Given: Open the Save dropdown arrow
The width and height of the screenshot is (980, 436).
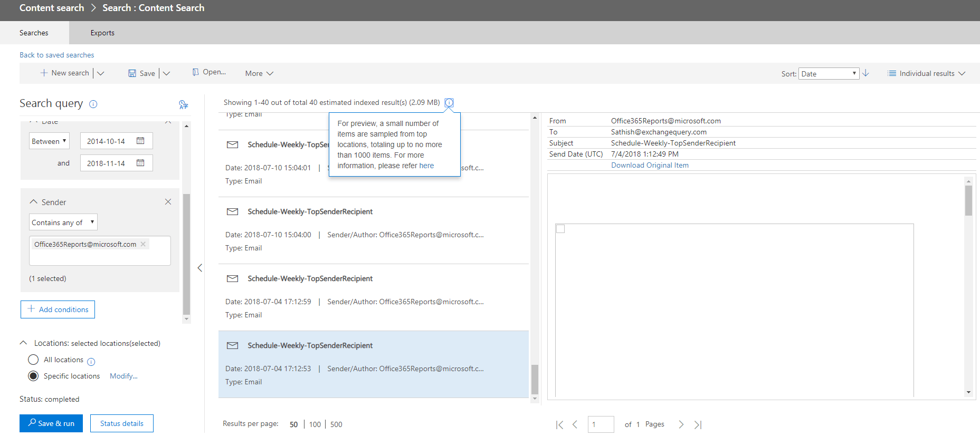Looking at the screenshot, I should (x=166, y=73).
